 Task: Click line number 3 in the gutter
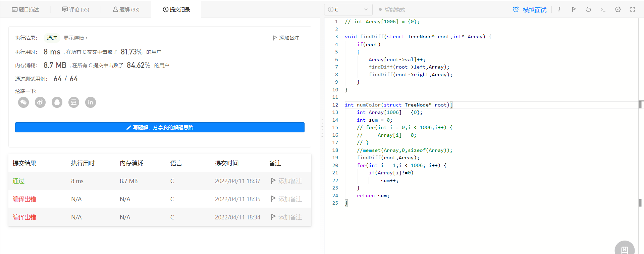336,37
